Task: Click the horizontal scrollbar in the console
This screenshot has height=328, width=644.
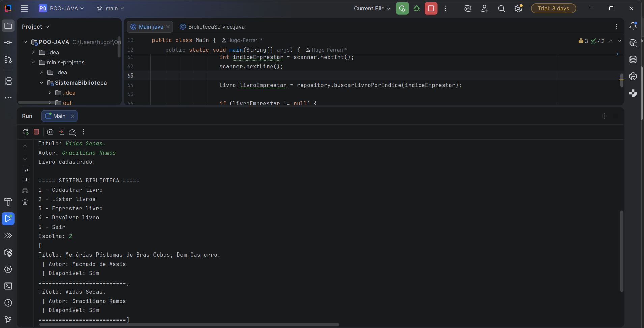Action: 189,325
